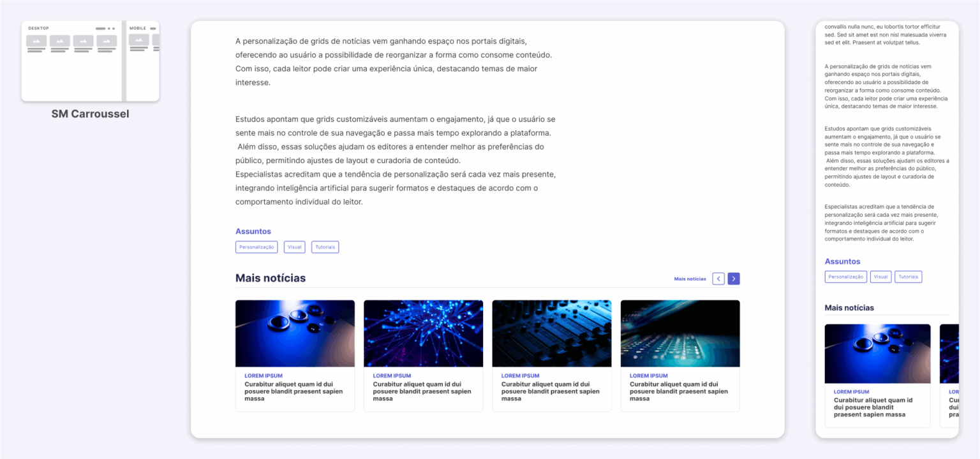Select the Personalização tag in mobile view
Viewport: 980px width, 459px height.
[846, 277]
